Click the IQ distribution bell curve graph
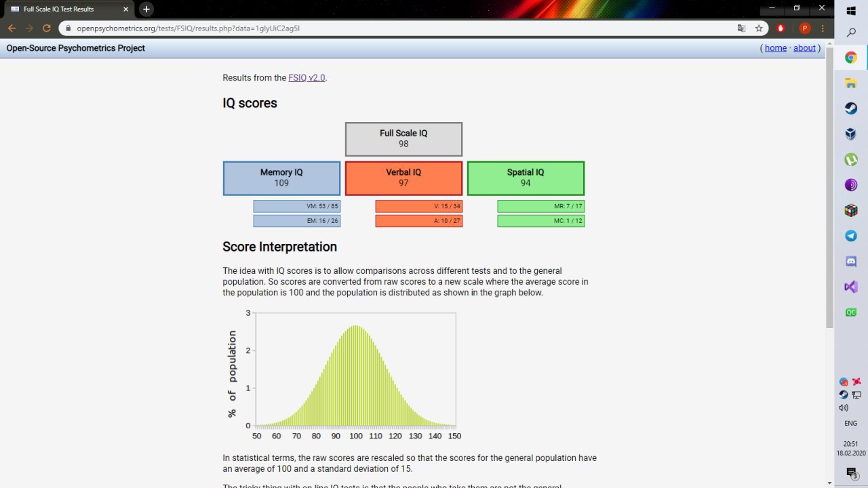868x488 pixels. 344,375
